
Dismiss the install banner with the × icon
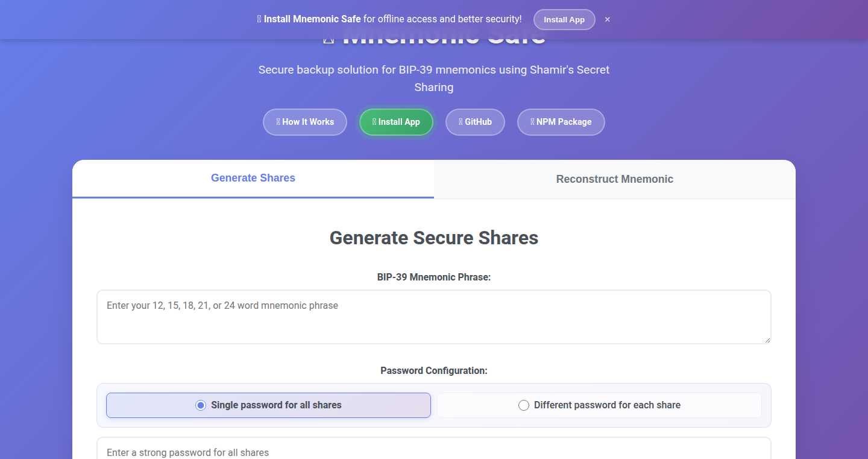[607, 19]
